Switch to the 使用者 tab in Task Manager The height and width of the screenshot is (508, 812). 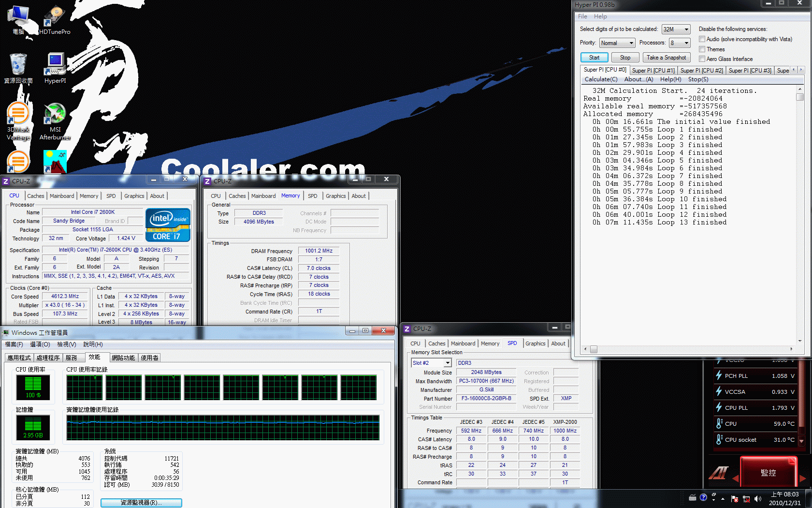pyautogui.click(x=149, y=358)
